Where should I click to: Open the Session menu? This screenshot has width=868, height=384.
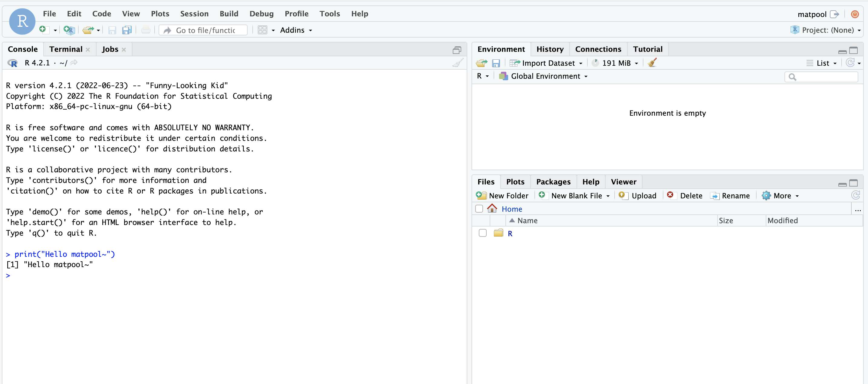pyautogui.click(x=194, y=14)
